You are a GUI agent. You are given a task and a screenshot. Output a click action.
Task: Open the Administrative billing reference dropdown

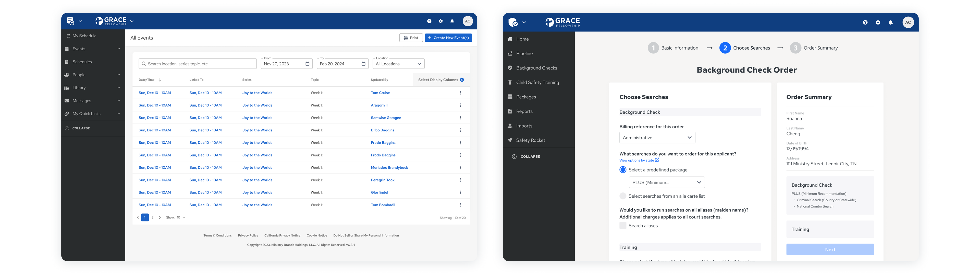point(657,138)
